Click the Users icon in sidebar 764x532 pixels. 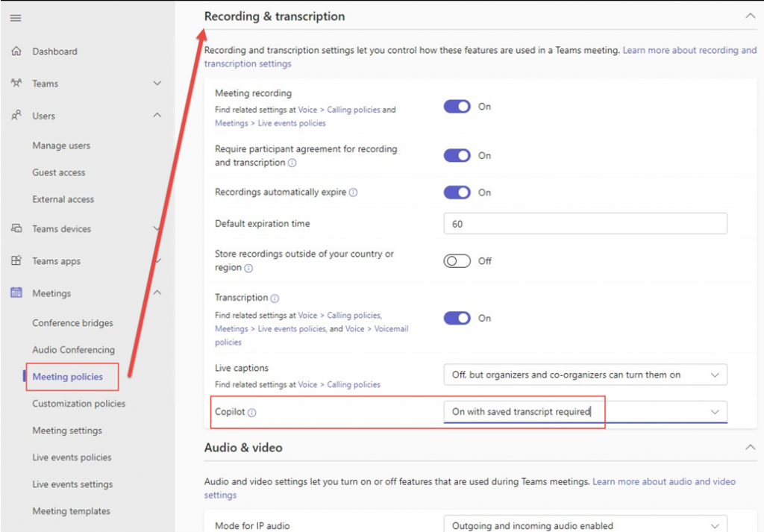(x=16, y=116)
